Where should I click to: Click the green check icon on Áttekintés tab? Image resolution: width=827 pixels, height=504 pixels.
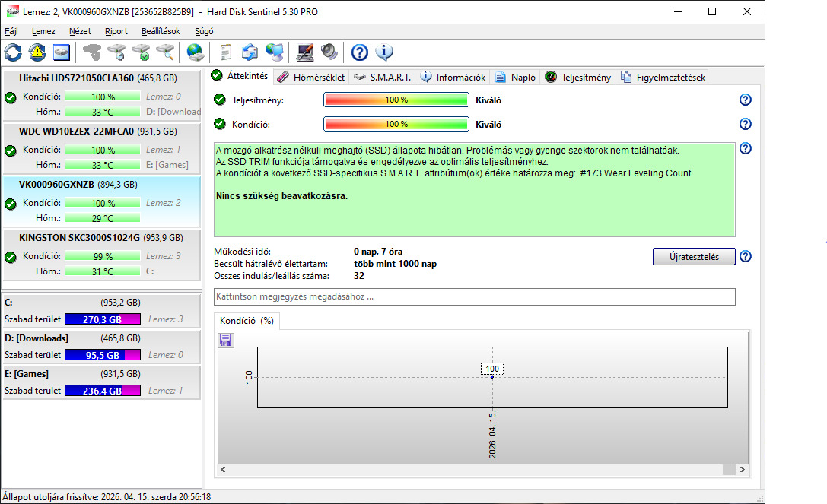[217, 75]
